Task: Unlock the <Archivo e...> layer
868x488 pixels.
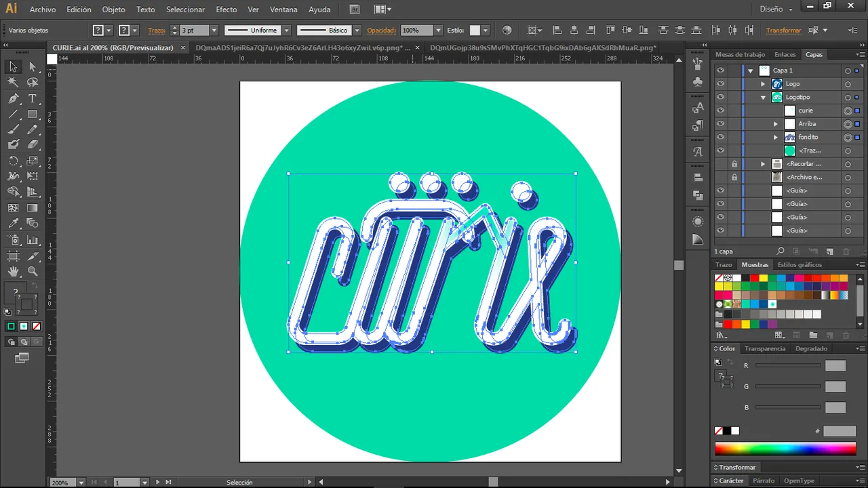Action: (x=734, y=177)
